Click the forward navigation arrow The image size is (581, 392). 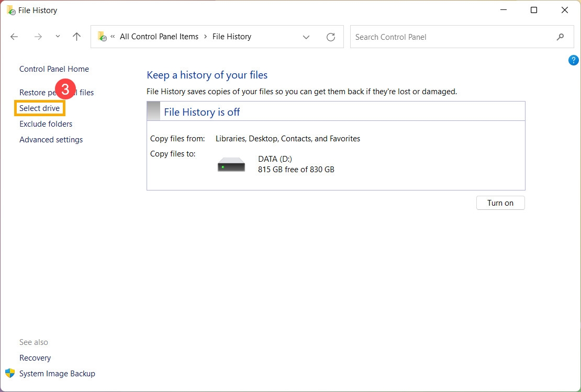pyautogui.click(x=38, y=37)
